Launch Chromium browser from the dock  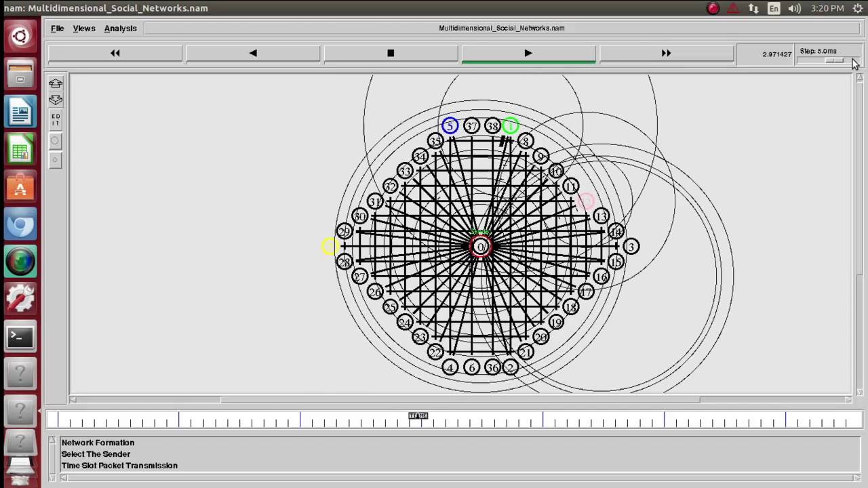pyautogui.click(x=20, y=224)
